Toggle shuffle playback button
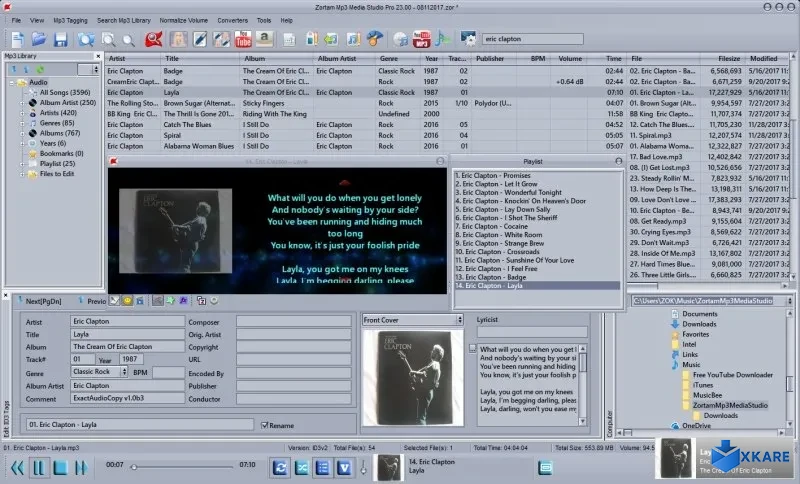Screen dimensions: 800x484 [x=301, y=467]
